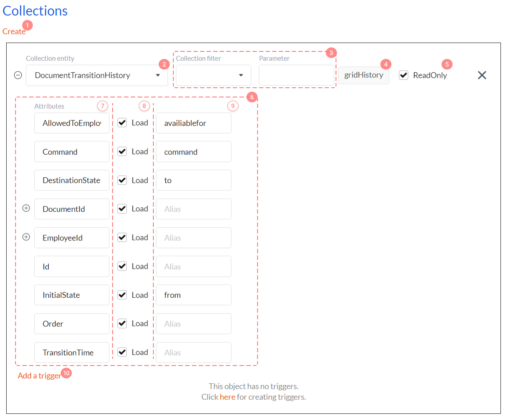Uncheck Load for DocumentId attribute
508x420 pixels.
point(122,209)
